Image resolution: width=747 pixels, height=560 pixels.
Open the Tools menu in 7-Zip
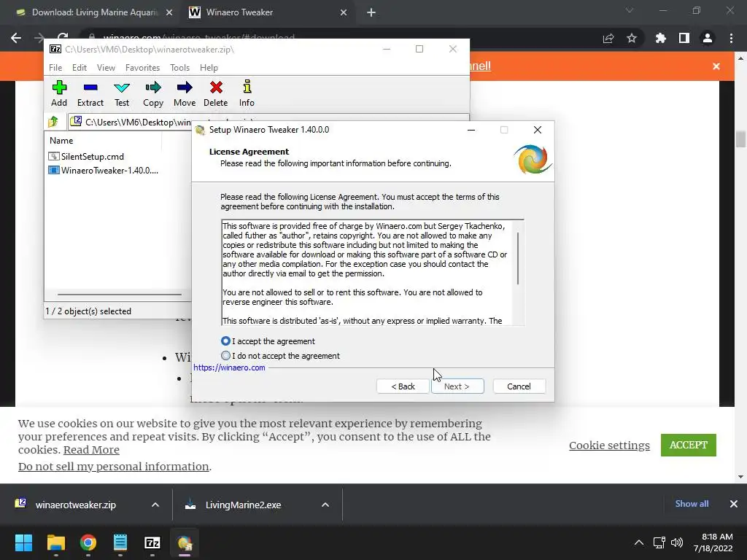tap(179, 68)
